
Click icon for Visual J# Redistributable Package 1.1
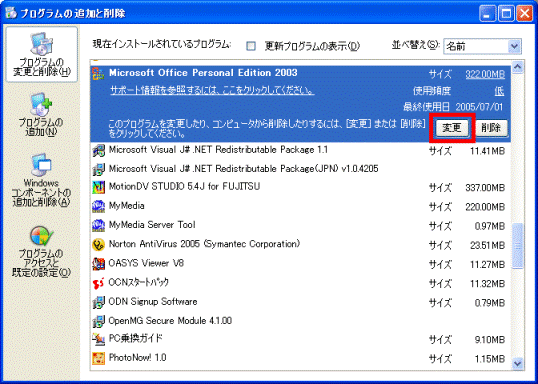click(x=98, y=150)
